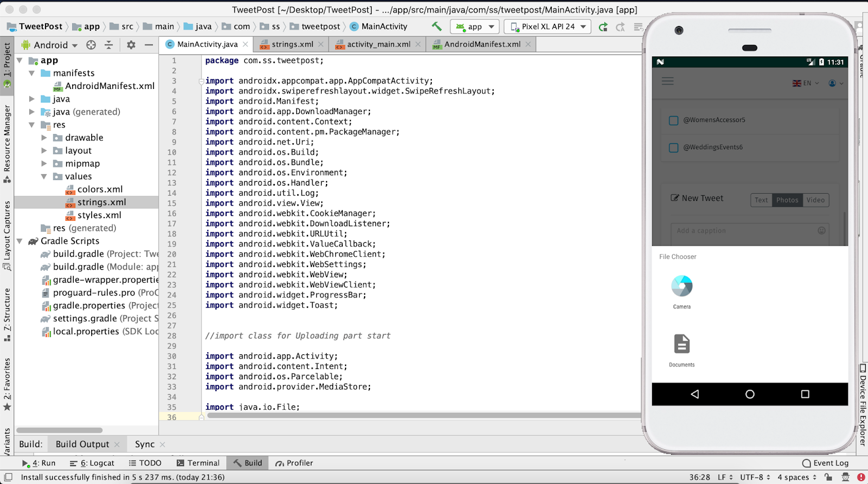Switch to MainActivity.java tab
Screen dimensions: 868x484
pyautogui.click(x=206, y=44)
